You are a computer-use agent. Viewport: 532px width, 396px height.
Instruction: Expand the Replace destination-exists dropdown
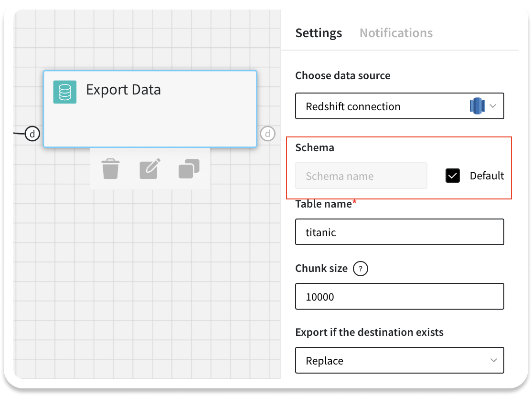point(399,360)
